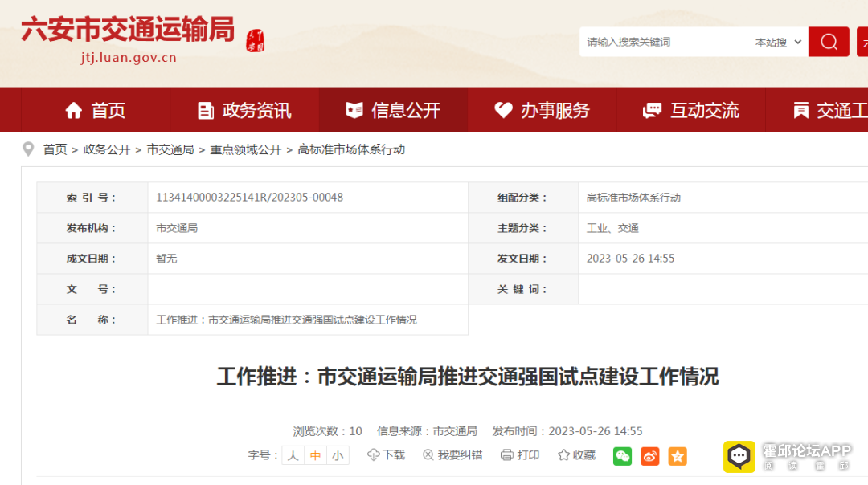
Task: Click the index number 11341400003225141R/202305-00048
Action: coord(249,198)
